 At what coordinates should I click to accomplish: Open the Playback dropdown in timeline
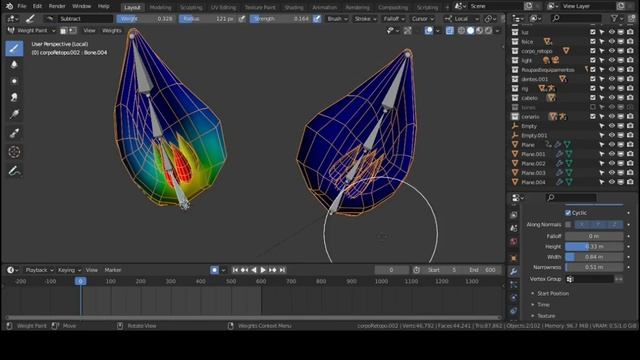pos(39,270)
